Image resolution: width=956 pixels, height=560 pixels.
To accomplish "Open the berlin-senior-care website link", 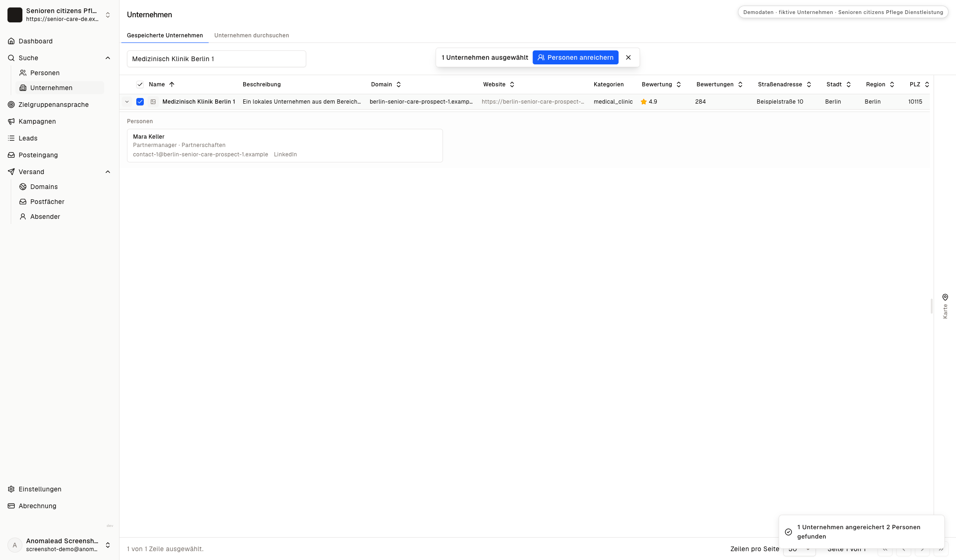I will click(x=533, y=102).
